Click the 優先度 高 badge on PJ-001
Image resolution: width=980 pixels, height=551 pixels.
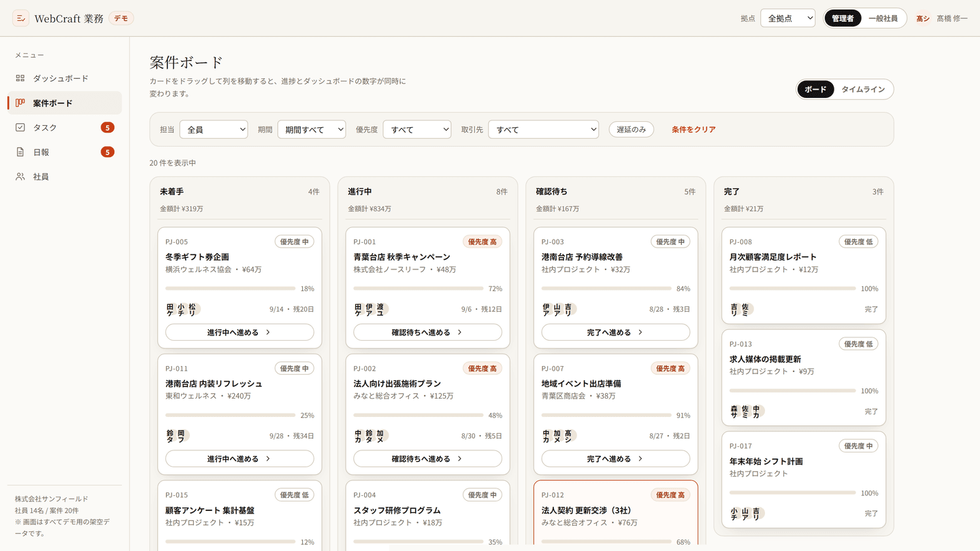pos(483,241)
